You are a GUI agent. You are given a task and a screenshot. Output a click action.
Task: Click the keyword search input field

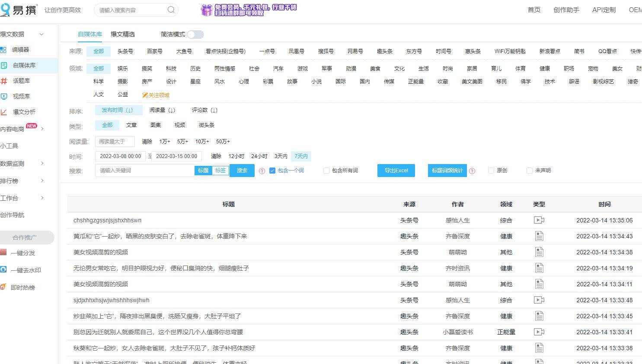point(145,171)
